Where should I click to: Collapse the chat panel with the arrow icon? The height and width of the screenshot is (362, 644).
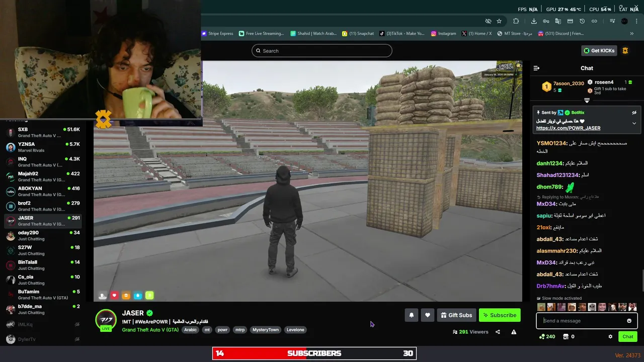536,68
